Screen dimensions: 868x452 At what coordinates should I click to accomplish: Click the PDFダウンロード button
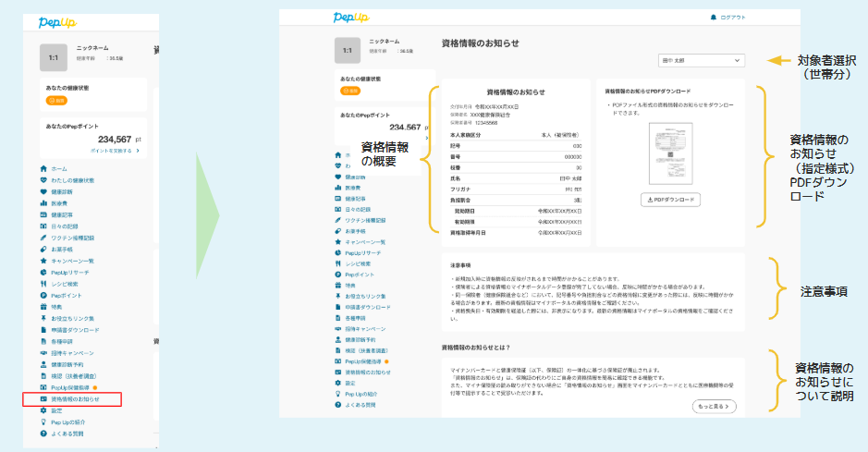(670, 200)
